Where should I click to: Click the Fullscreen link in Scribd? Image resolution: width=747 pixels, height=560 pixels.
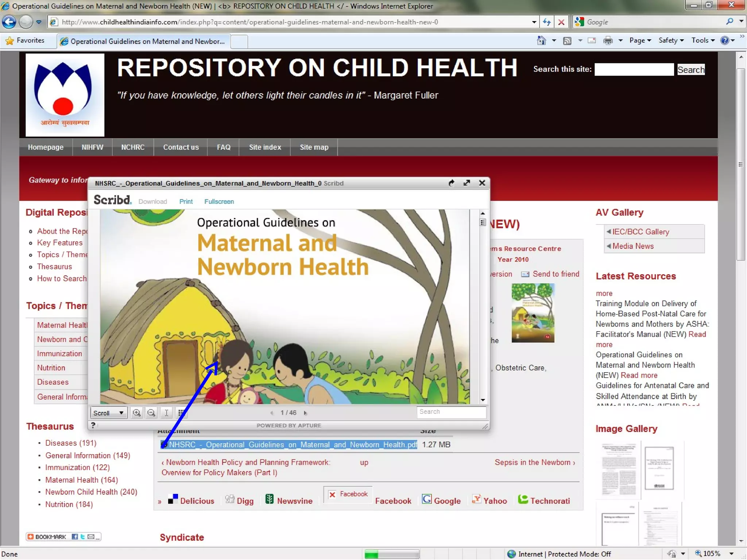(219, 202)
